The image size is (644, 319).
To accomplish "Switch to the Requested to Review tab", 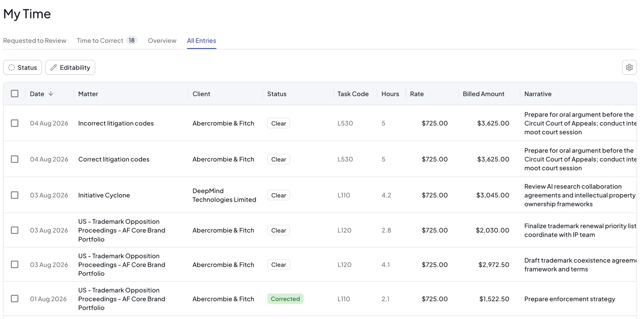I will coord(35,41).
